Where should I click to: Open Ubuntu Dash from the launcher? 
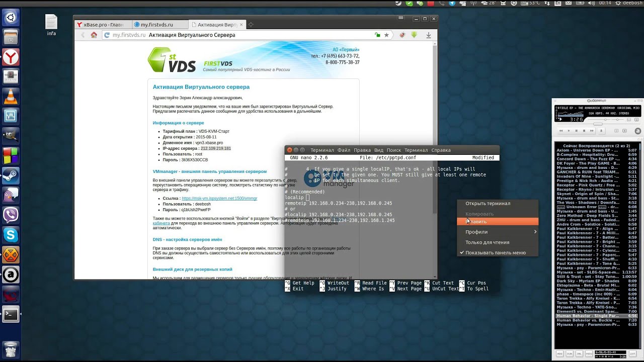11,18
